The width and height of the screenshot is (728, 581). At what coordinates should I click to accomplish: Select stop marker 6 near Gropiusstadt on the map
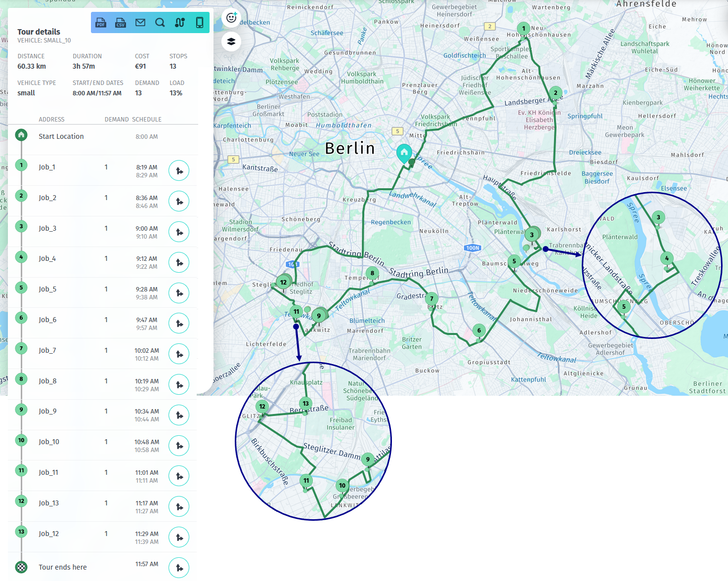tap(479, 331)
